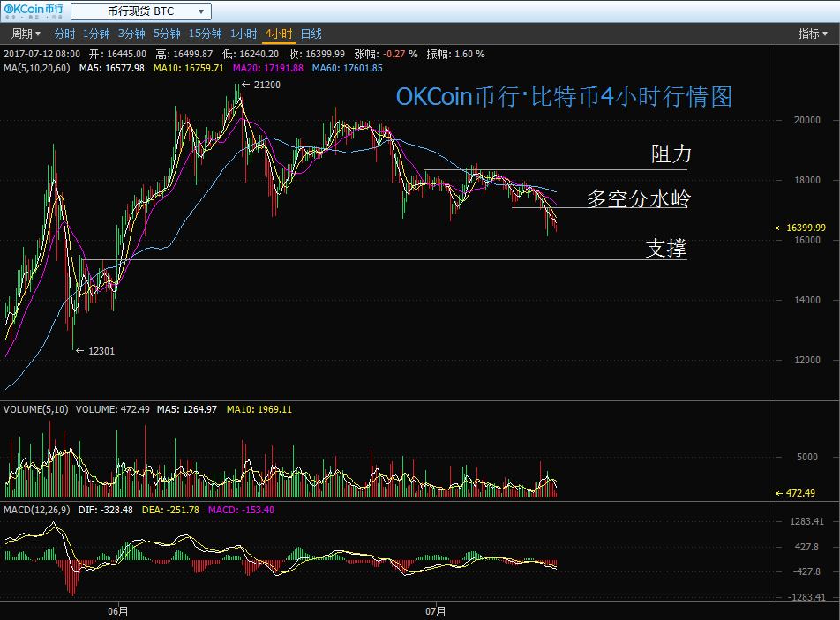
Task: Click the 14000 price axis label
Action: pyautogui.click(x=806, y=301)
